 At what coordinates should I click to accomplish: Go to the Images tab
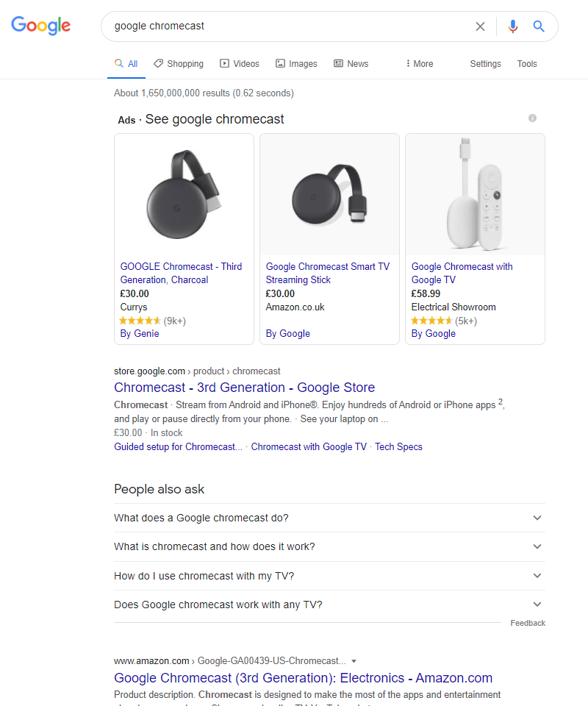click(x=296, y=64)
